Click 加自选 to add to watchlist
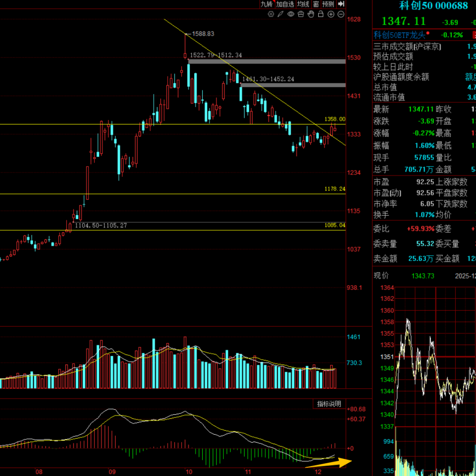476x476 pixels. tap(285, 4)
